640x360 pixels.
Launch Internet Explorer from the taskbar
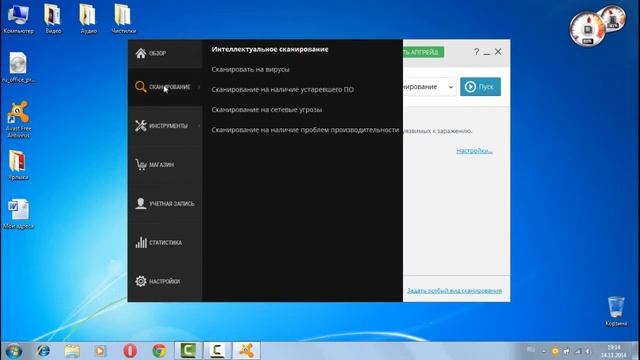tap(43, 351)
